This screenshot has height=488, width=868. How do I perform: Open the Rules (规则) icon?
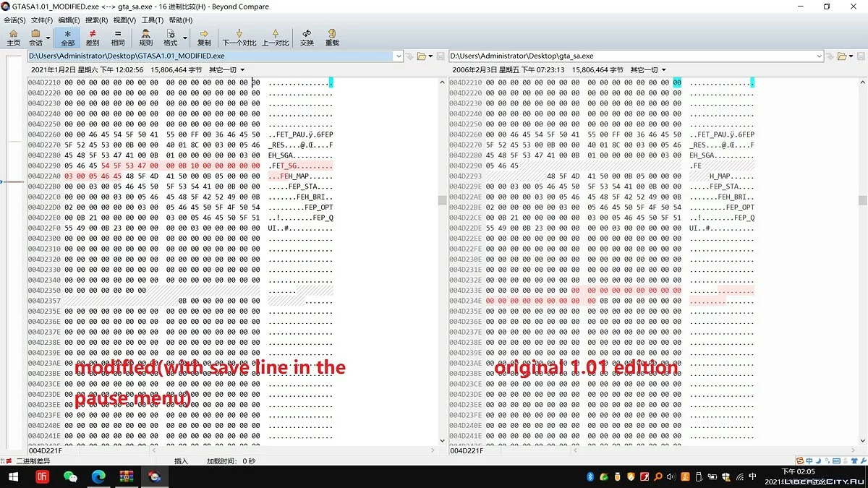(145, 38)
